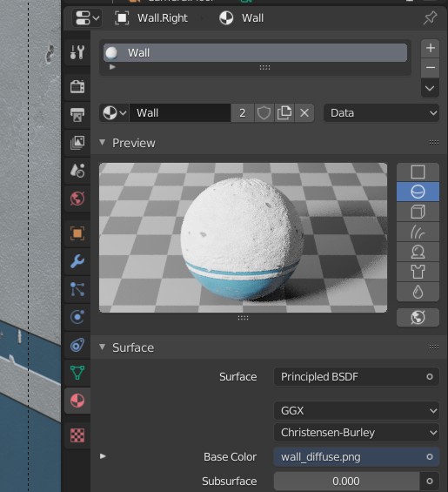Click the material user count 2
The height and width of the screenshot is (492, 448).
click(243, 113)
